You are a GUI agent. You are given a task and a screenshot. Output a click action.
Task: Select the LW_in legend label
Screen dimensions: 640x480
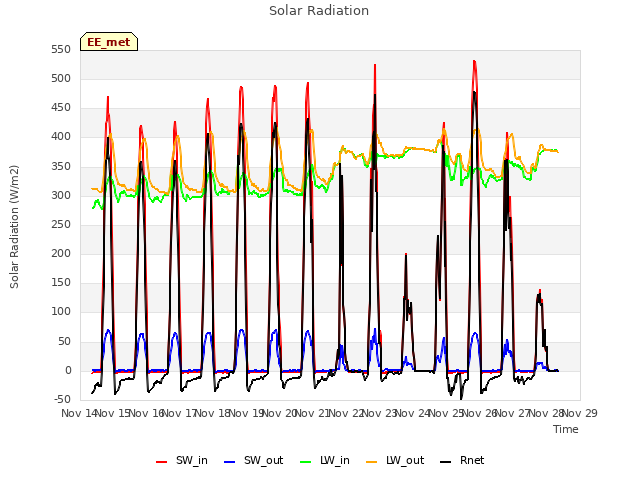pyautogui.click(x=335, y=460)
